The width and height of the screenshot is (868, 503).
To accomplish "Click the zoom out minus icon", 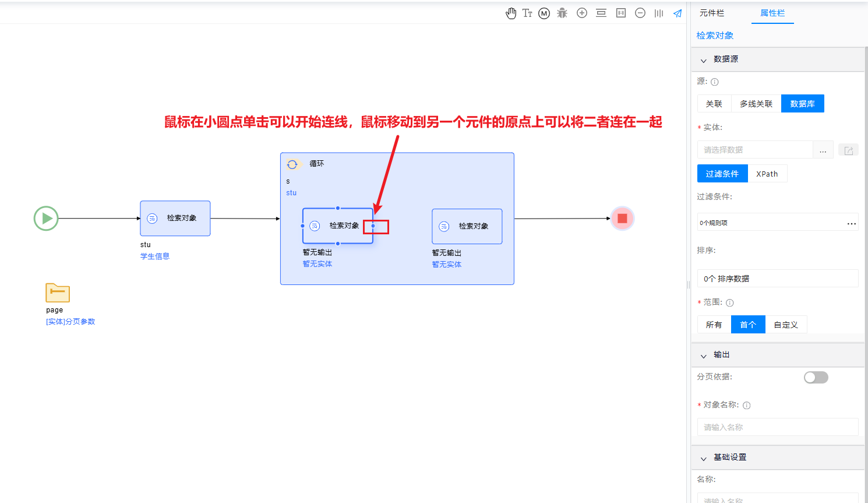I will tap(640, 13).
